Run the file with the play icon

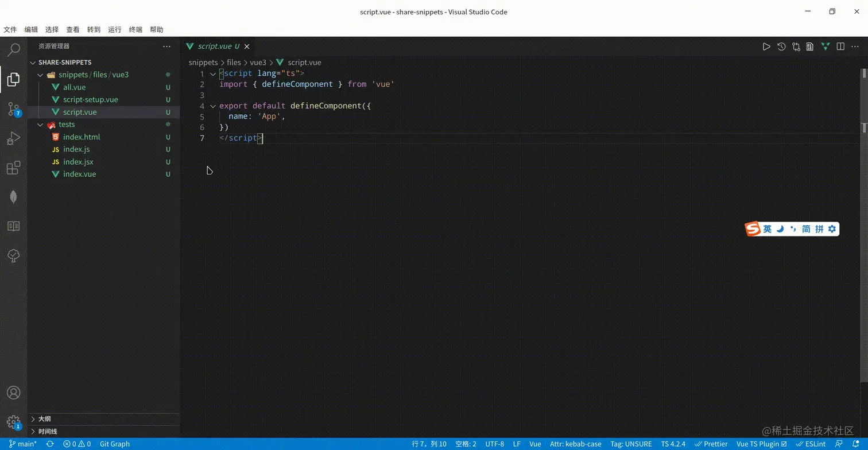coord(766,46)
